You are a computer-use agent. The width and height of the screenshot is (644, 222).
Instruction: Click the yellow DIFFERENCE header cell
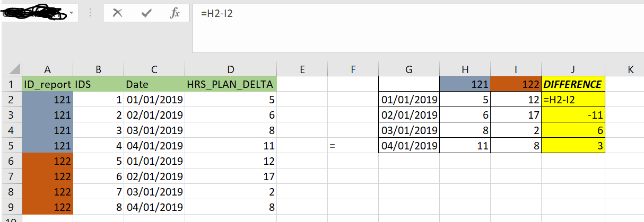[573, 84]
